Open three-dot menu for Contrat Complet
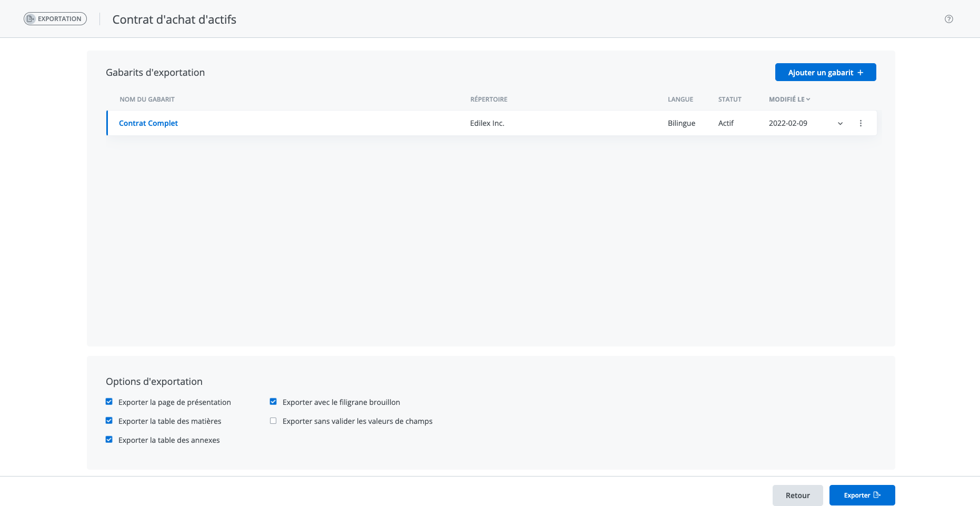 click(861, 123)
